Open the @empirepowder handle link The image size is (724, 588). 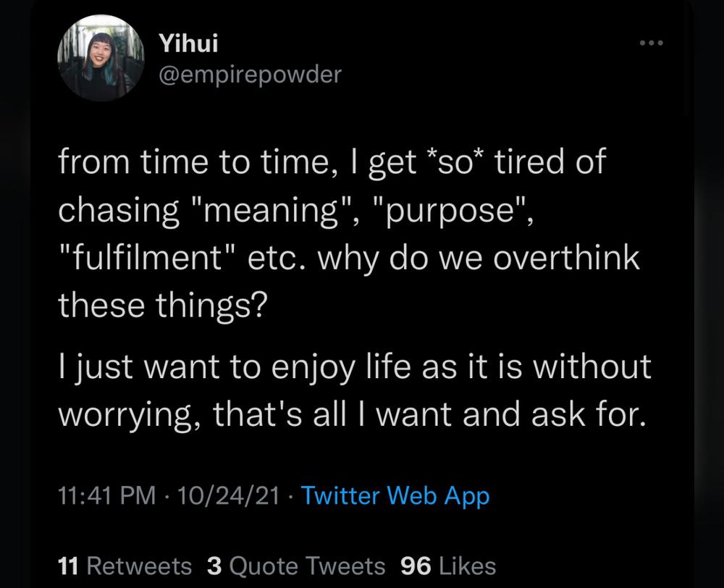tap(250, 75)
